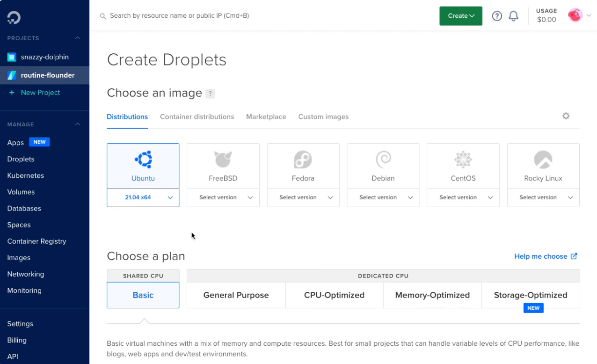Open Kubernetes in the sidebar
The height and width of the screenshot is (364, 597).
26,175
